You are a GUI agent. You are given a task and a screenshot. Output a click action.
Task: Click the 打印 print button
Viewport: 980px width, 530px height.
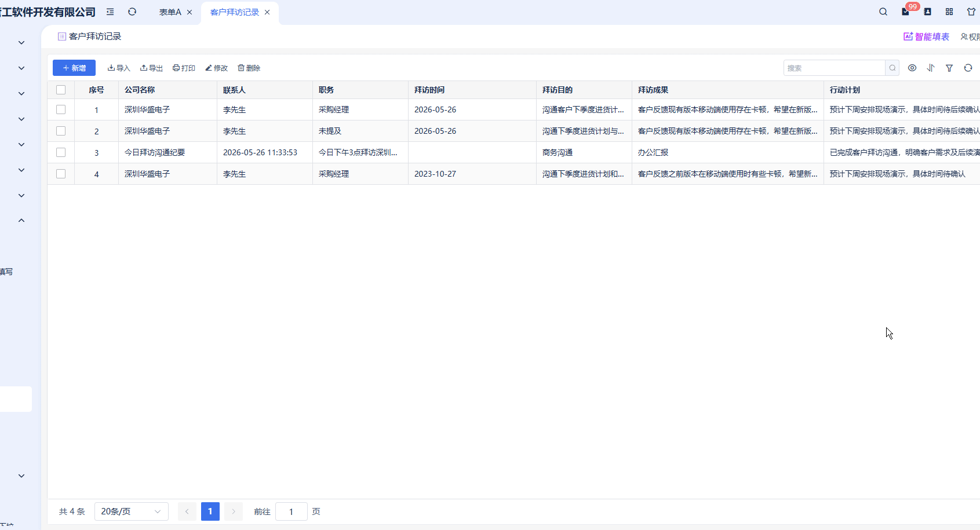pyautogui.click(x=184, y=68)
